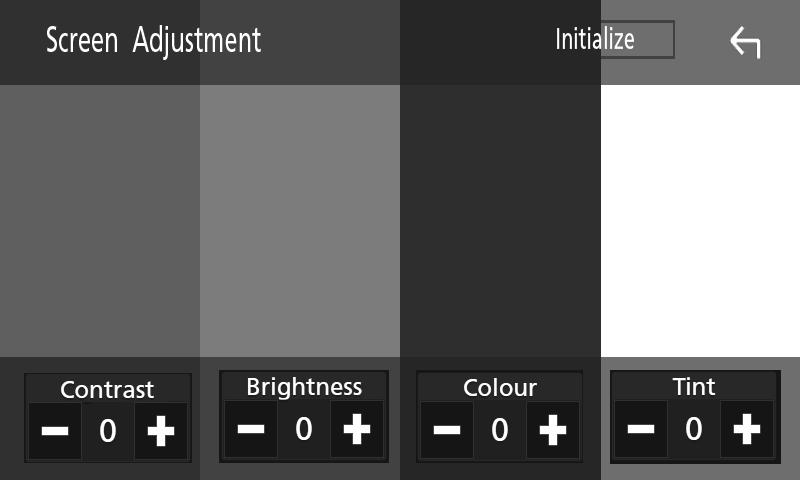Decrease Tint with the minus icon
This screenshot has height=480, width=800.
tap(641, 429)
